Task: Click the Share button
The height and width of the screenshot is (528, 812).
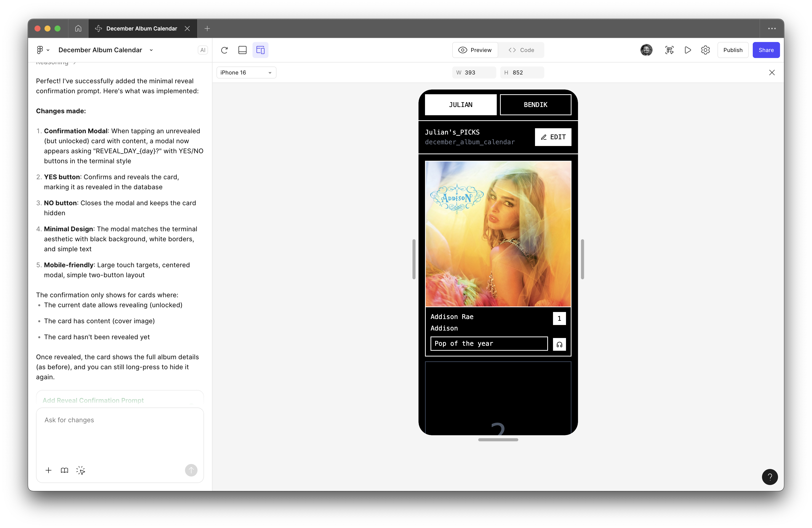Action: [766, 50]
